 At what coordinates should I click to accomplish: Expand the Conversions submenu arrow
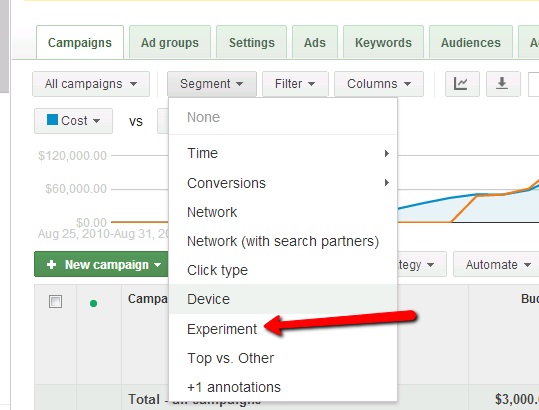coord(387,182)
